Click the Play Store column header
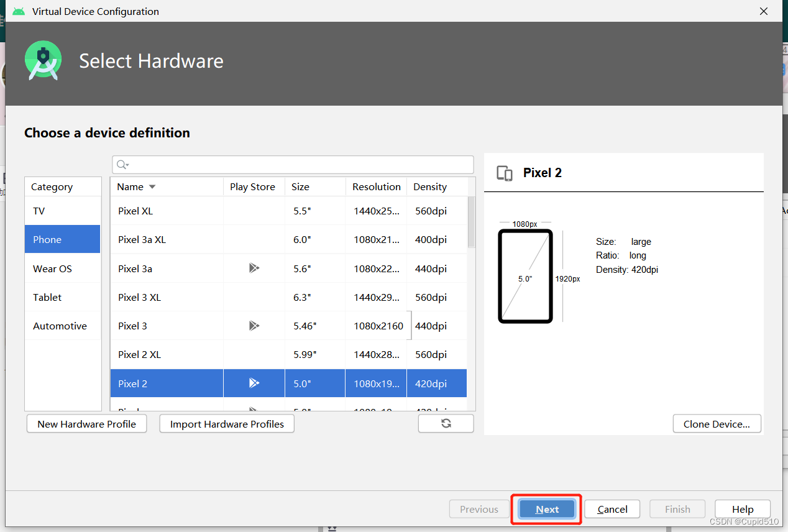The width and height of the screenshot is (788, 532). pyautogui.click(x=254, y=186)
